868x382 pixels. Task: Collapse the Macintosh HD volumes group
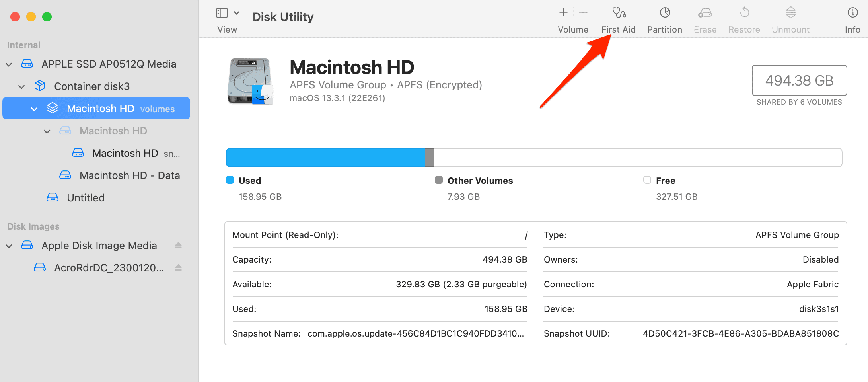(35, 109)
